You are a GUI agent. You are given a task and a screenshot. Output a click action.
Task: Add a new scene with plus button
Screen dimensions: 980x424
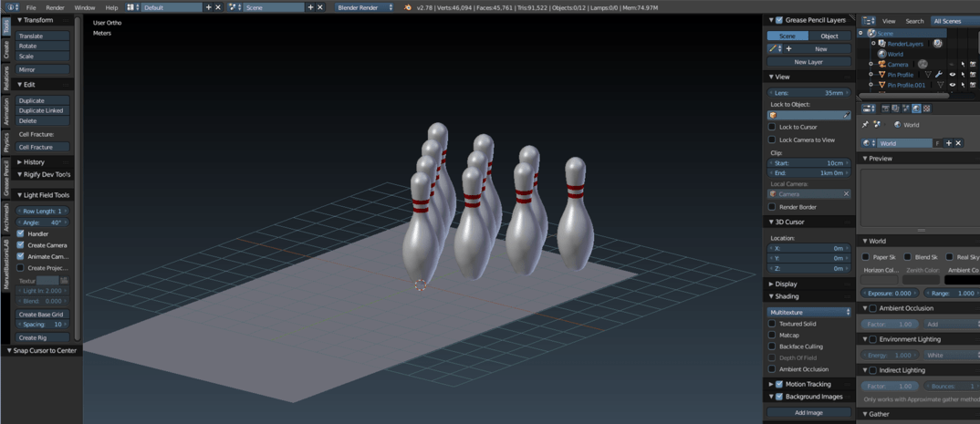(x=310, y=7)
